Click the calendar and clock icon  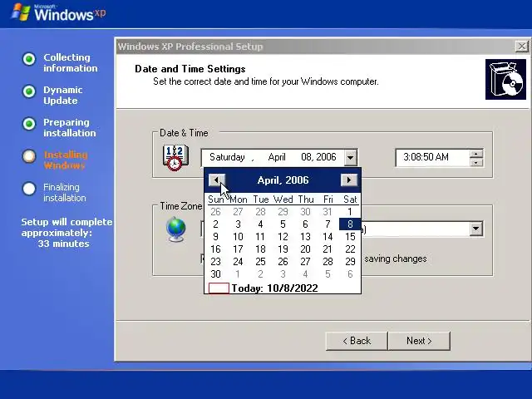point(175,158)
